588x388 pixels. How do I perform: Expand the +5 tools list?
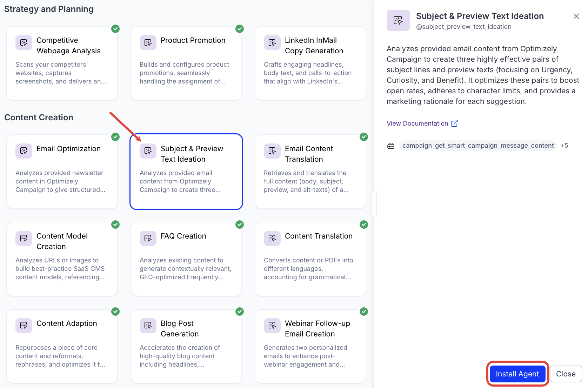564,145
